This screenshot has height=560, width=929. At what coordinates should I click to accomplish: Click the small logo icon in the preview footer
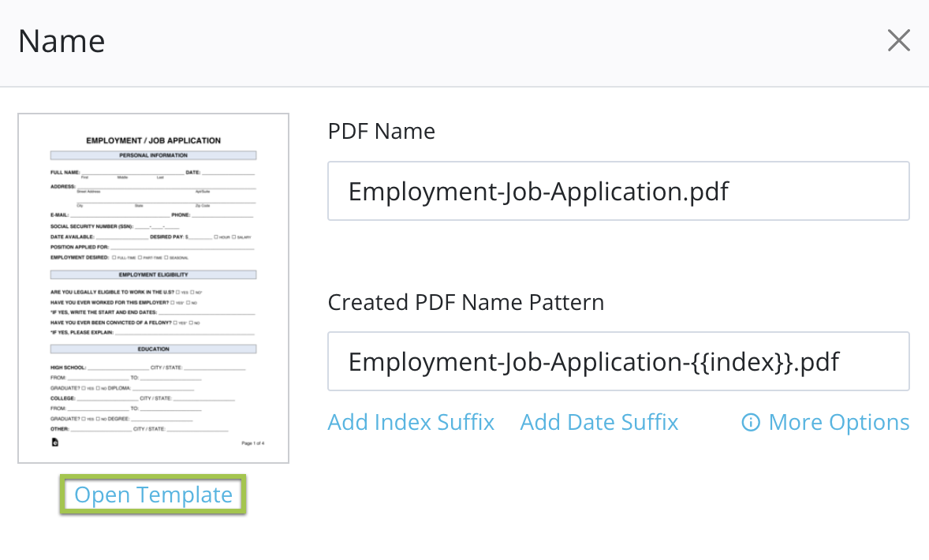point(54,442)
